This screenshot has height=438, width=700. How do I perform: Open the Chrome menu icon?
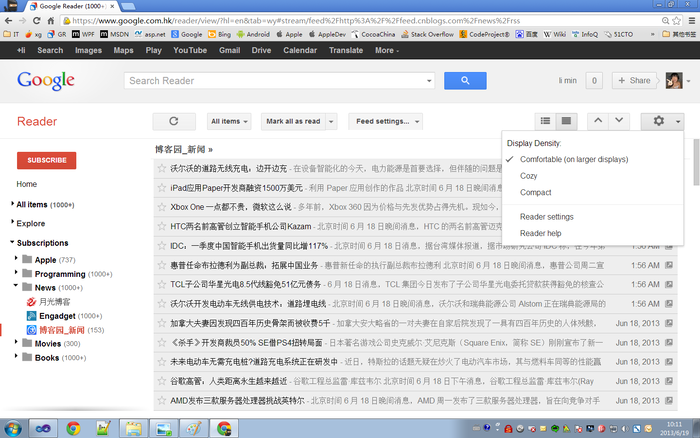tap(692, 21)
